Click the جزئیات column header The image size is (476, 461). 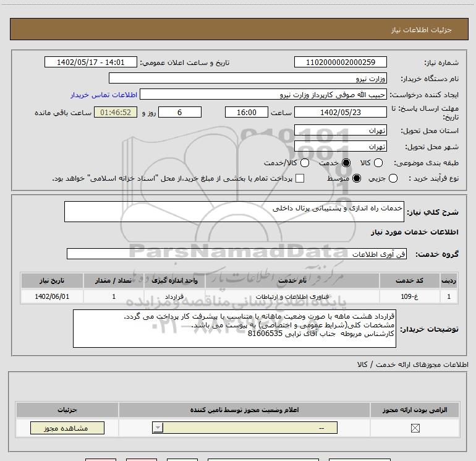pos(67,410)
